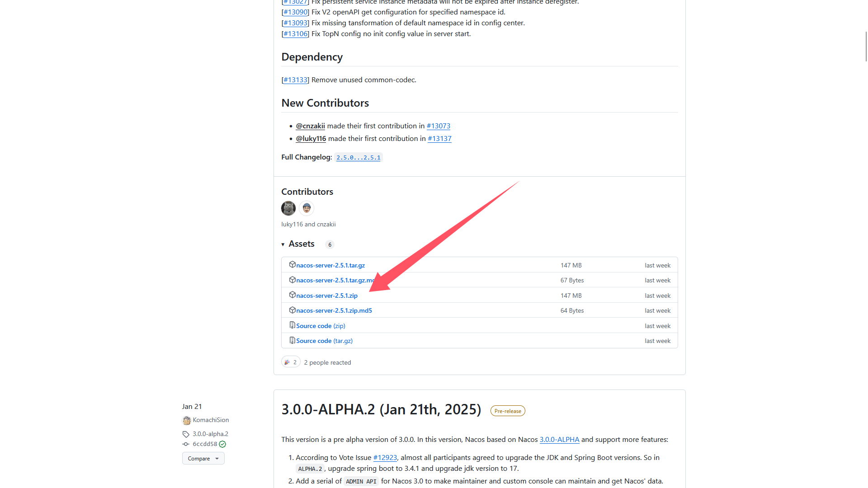Click 'luky116 and cnzakii' contributors text
The image size is (868, 488).
[x=308, y=224]
